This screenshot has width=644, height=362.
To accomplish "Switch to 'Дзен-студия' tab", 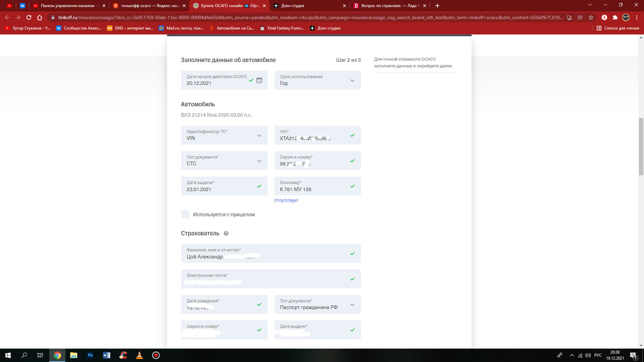I will tap(310, 6).
